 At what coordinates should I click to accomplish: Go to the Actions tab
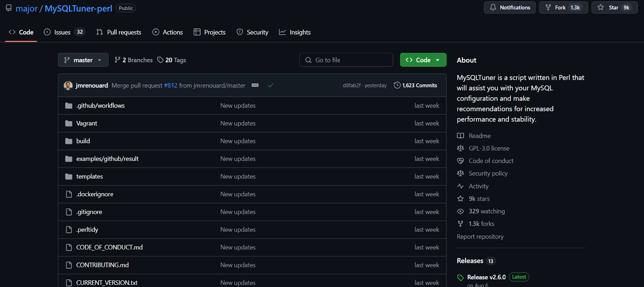point(167,32)
